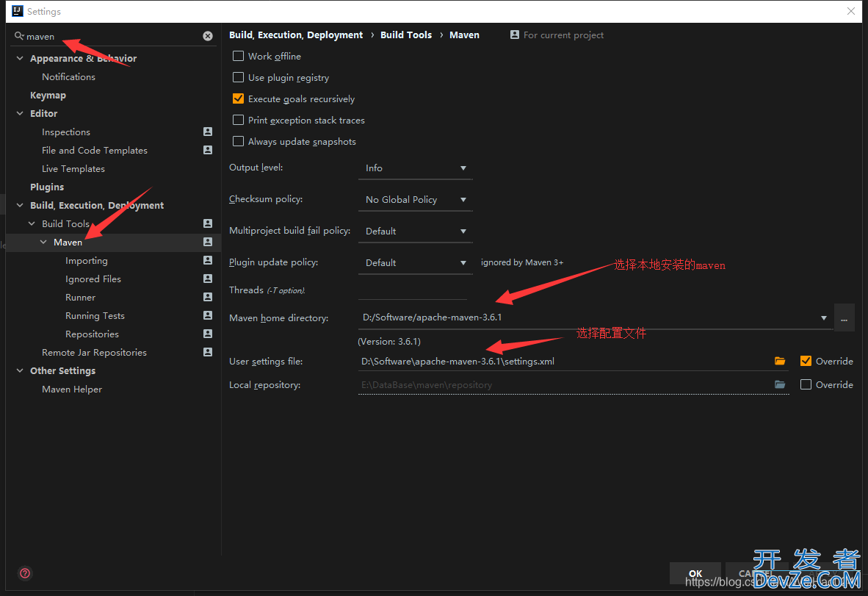Click the OK button
Screen dimensions: 868x596
(695, 573)
